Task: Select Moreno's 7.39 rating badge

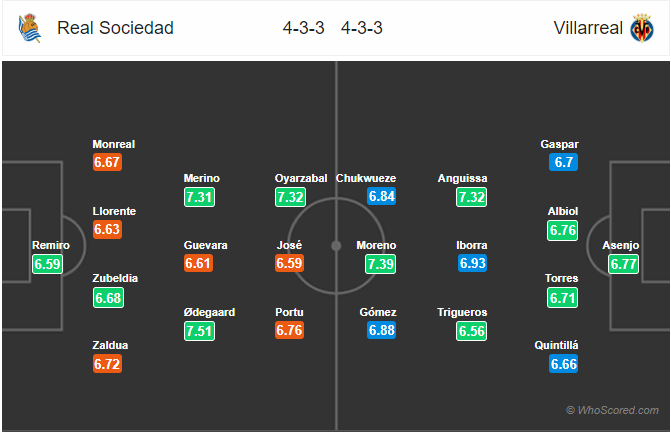Action: (x=380, y=264)
